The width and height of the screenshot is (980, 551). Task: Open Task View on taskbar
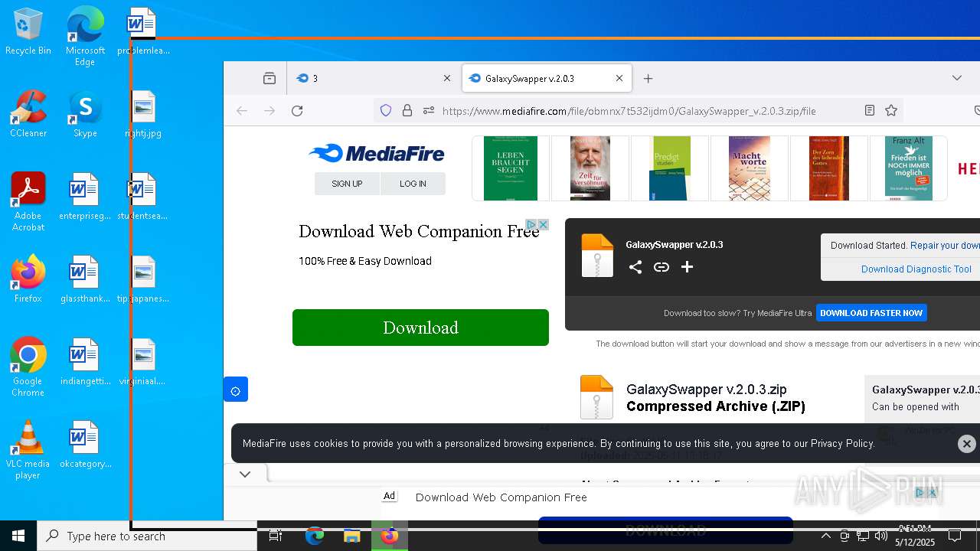tap(276, 536)
